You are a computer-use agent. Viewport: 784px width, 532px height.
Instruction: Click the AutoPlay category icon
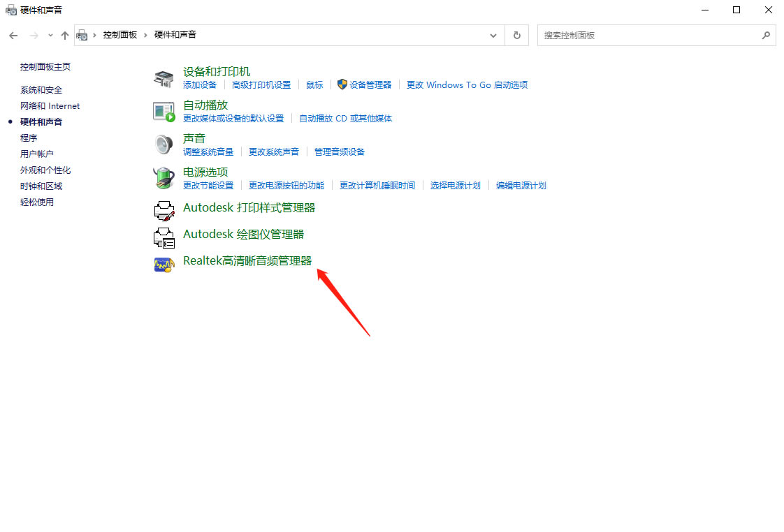(164, 111)
